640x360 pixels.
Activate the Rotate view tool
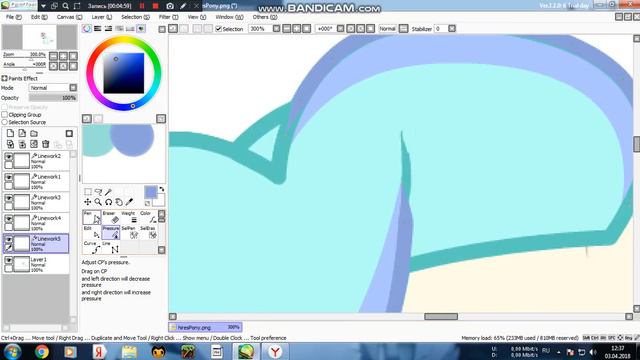(108, 202)
